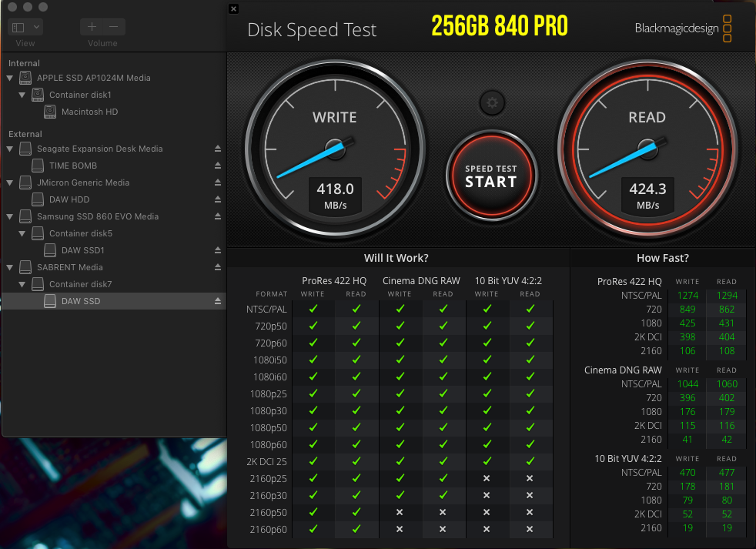Select the DAW HDD volume
756x549 pixels.
(69, 199)
